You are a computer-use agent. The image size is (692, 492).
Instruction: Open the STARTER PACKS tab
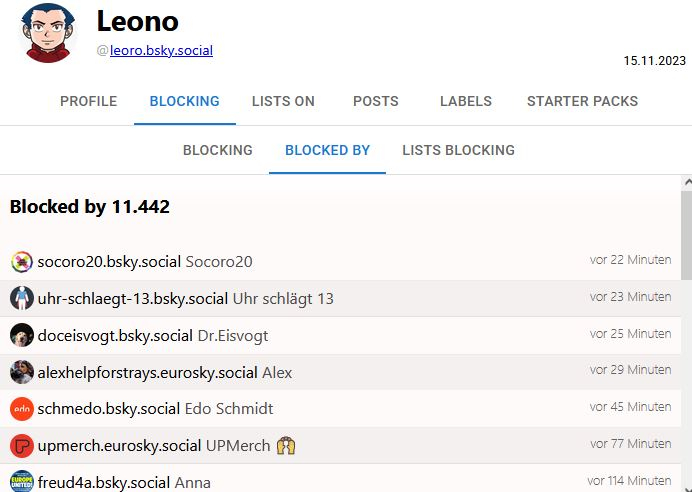[582, 101]
